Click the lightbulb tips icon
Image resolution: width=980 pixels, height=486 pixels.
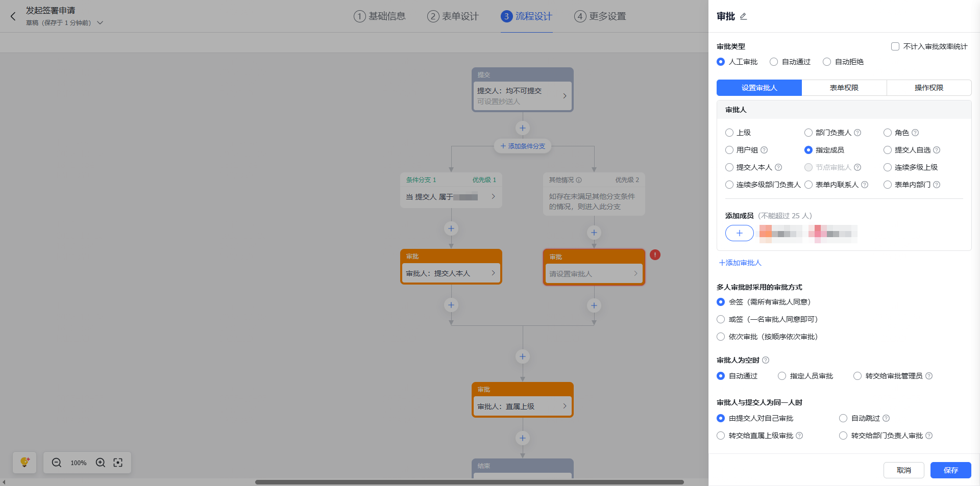(24, 463)
